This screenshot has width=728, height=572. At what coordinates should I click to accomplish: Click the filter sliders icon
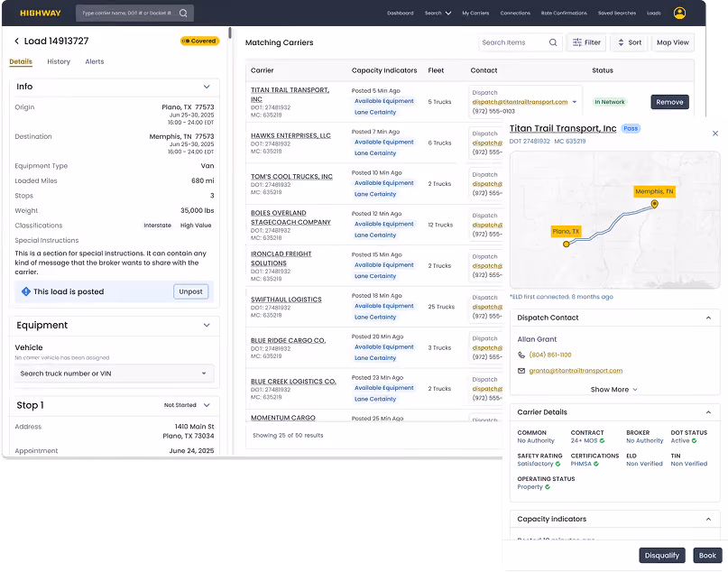click(x=577, y=42)
